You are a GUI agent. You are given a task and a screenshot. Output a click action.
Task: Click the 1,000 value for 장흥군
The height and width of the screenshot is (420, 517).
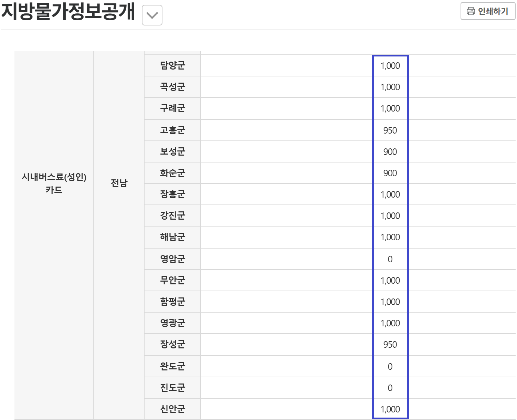coord(390,195)
